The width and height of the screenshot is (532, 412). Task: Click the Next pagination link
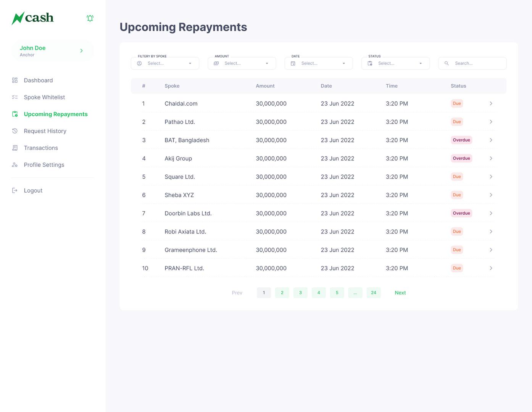400,293
